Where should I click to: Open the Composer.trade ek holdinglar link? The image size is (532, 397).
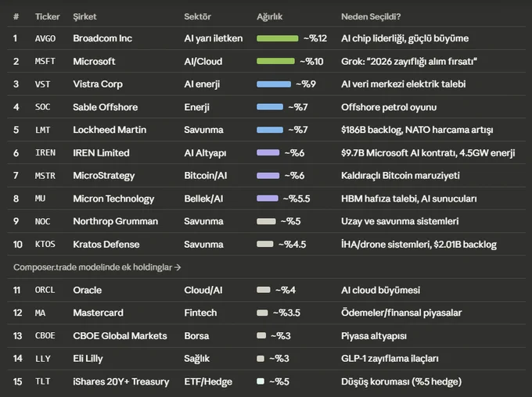(x=97, y=267)
